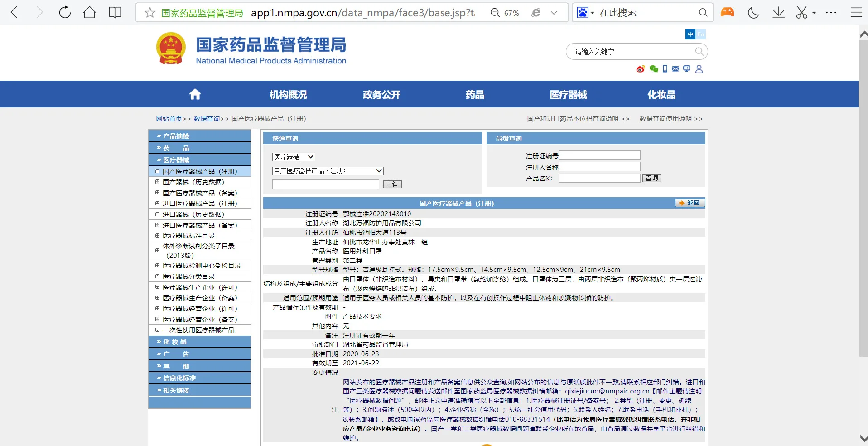Viewport: 868px width, 446px height.
Task: Collapse the 医疗器械 sidebar section
Action: pos(199,160)
